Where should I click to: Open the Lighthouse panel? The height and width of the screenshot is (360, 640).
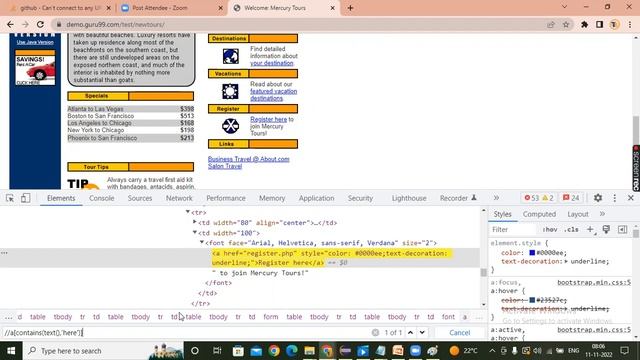click(409, 198)
